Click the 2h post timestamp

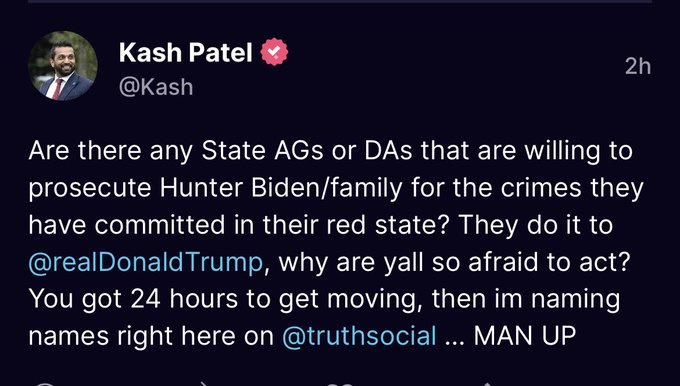coord(638,66)
